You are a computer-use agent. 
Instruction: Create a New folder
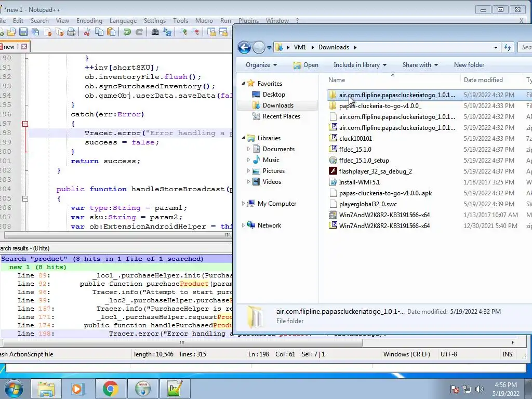[x=469, y=65]
